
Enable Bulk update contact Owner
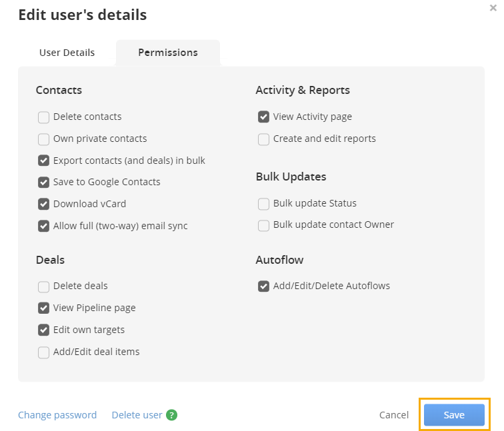[x=263, y=225]
